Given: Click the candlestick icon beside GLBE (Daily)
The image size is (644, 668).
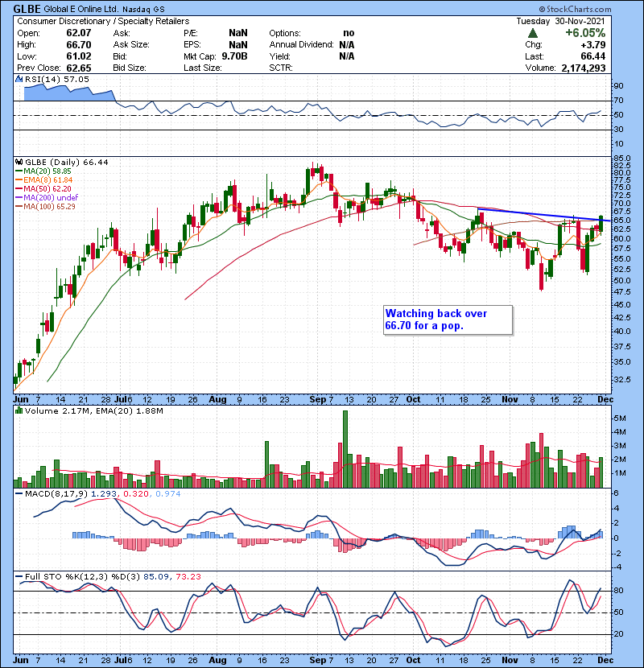Looking at the screenshot, I should (19, 162).
